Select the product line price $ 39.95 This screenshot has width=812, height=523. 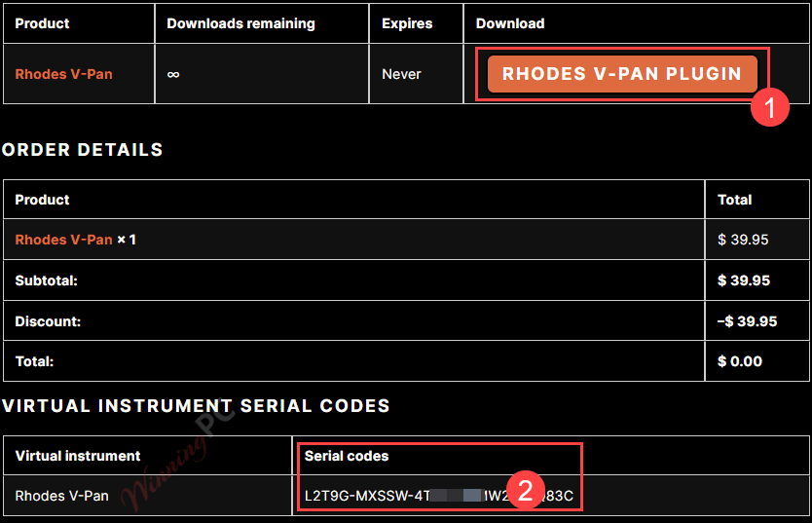(x=743, y=240)
